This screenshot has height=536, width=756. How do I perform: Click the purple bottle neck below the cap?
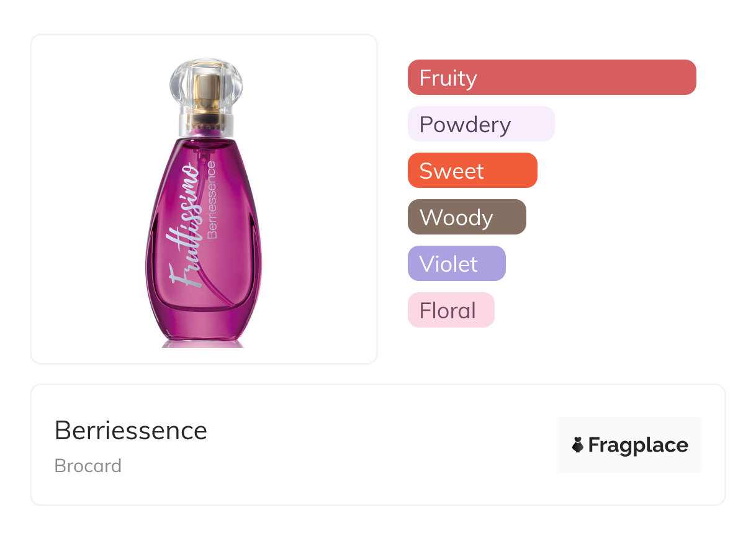point(204,132)
